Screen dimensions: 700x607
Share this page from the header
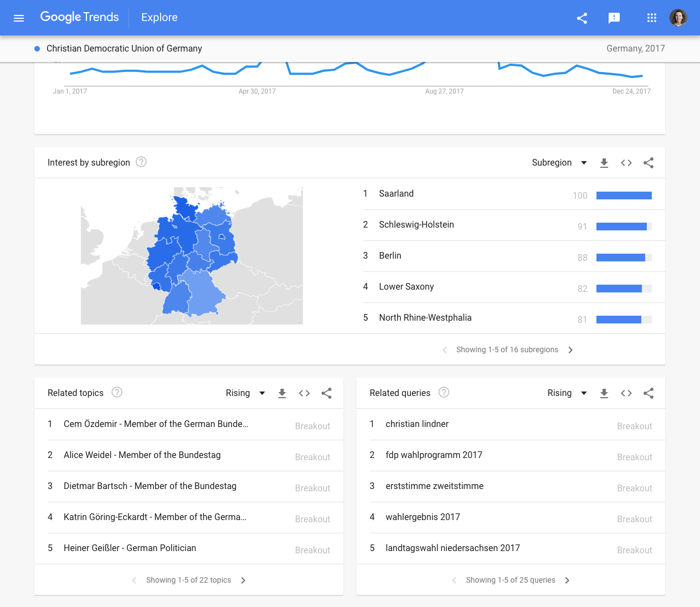click(582, 18)
